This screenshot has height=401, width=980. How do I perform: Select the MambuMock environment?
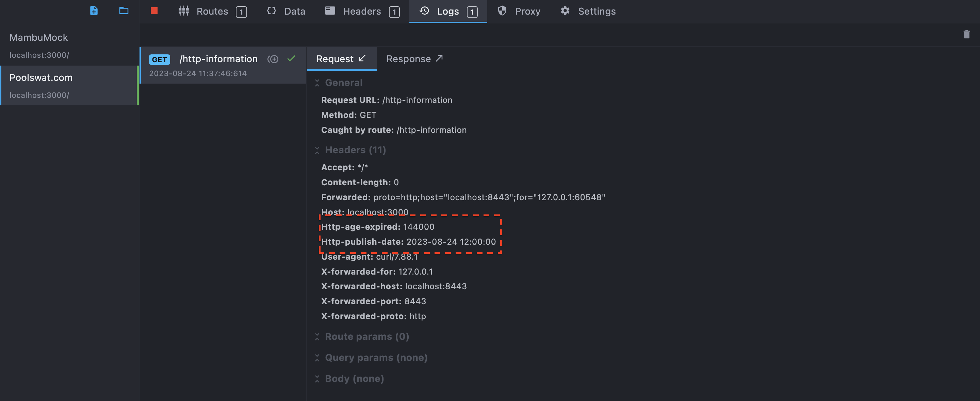tap(69, 46)
